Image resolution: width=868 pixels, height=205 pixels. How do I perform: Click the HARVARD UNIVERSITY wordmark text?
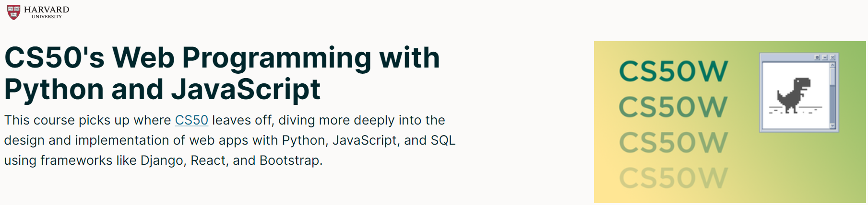pos(47,12)
